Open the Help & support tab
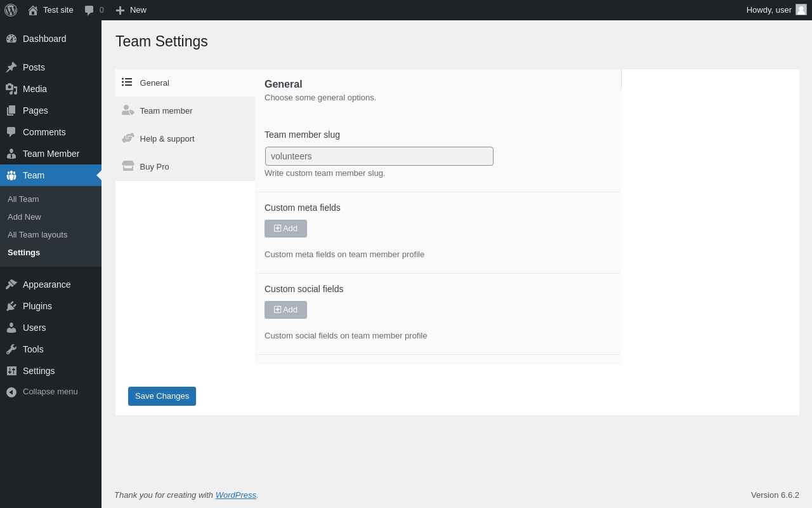The height and width of the screenshot is (508, 812). [185, 139]
